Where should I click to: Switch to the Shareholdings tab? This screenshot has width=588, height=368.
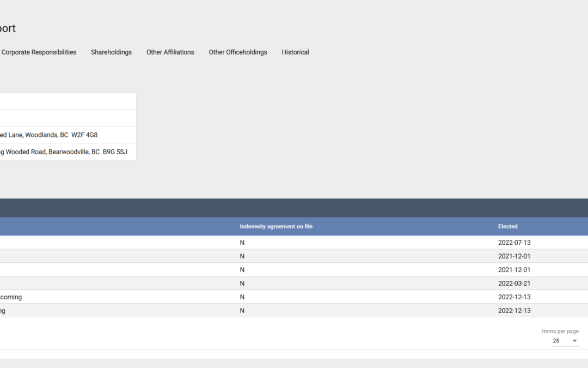click(111, 52)
